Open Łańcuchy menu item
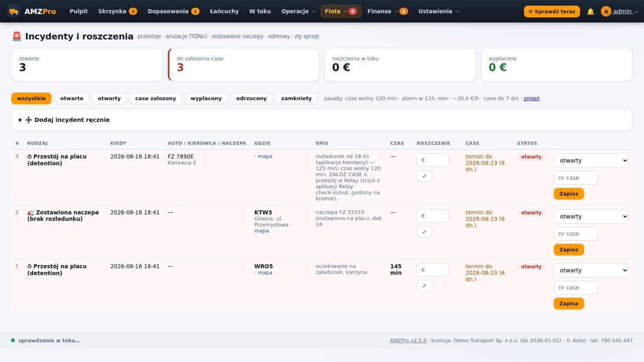The image size is (644, 362). 224,11
